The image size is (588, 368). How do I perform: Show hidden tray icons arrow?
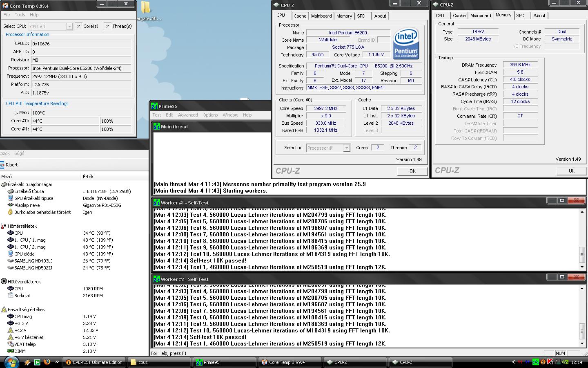(513, 362)
